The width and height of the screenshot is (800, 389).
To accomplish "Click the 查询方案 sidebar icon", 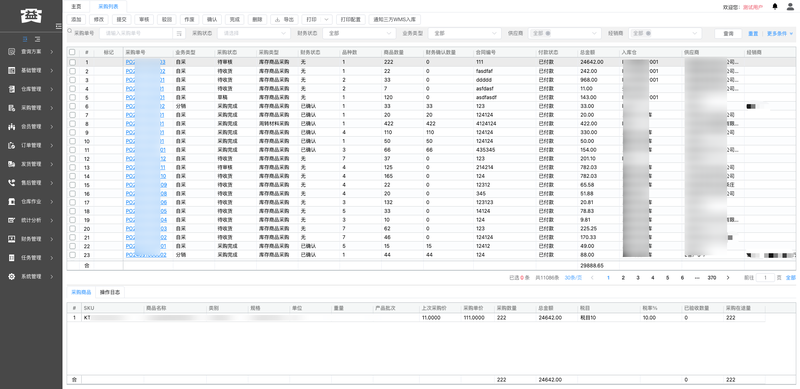I will 12,52.
